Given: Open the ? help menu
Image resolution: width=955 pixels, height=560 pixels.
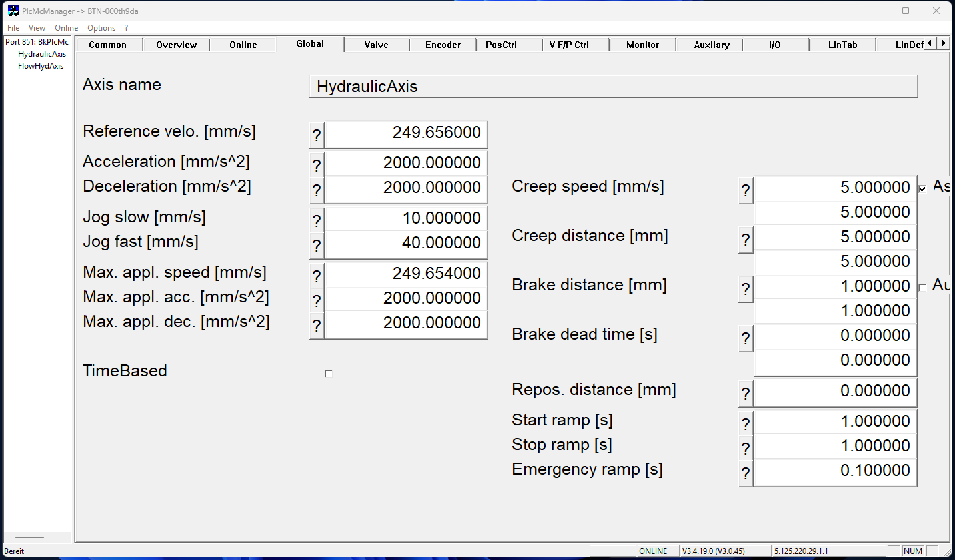Looking at the screenshot, I should point(126,28).
